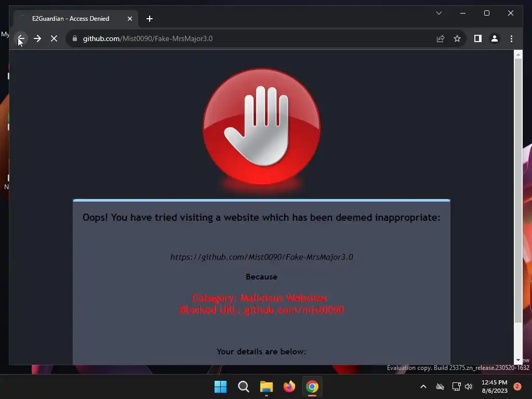The width and height of the screenshot is (532, 399).
Task: Maximize the Chrome window
Action: pos(486,13)
